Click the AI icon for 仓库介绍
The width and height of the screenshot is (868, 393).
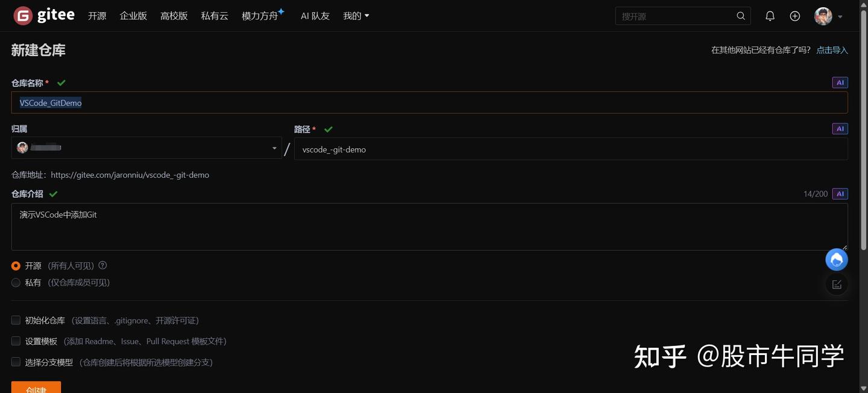coord(840,193)
